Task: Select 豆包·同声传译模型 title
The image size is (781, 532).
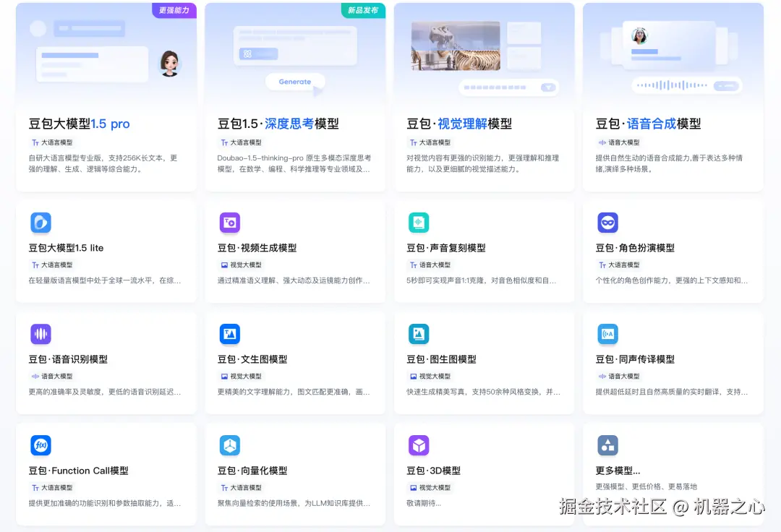Action: tap(635, 359)
